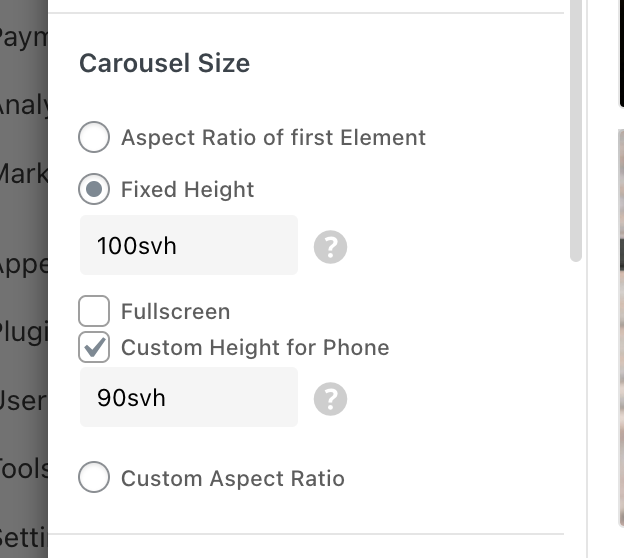Select Aspect Ratio of first Element option

point(94,138)
